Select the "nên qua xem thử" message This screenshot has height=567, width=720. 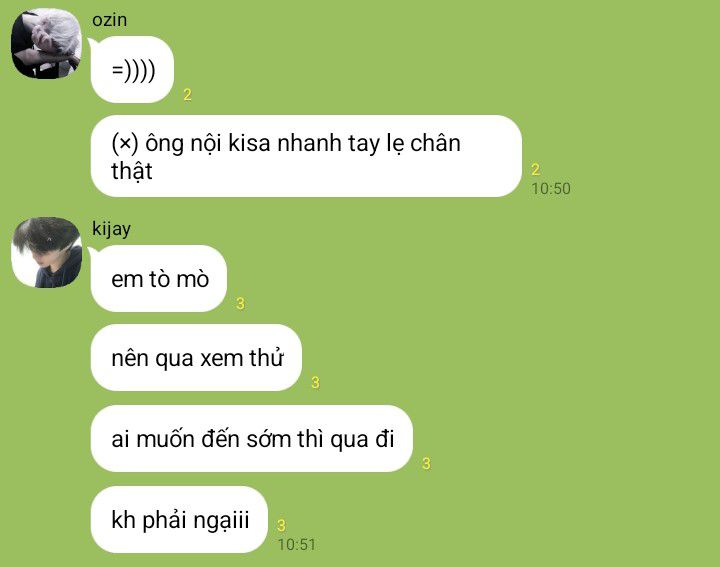pos(196,358)
